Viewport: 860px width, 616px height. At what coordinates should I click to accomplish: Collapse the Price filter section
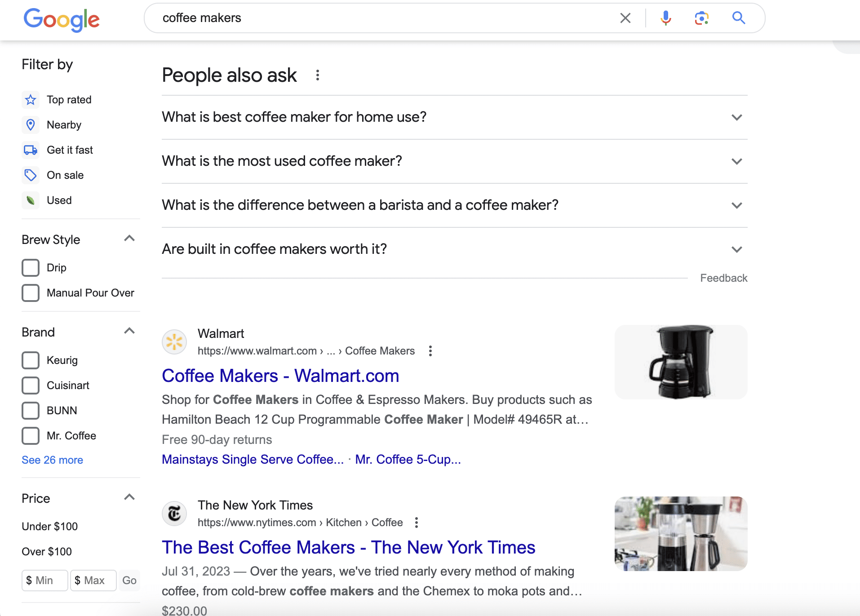pos(129,497)
